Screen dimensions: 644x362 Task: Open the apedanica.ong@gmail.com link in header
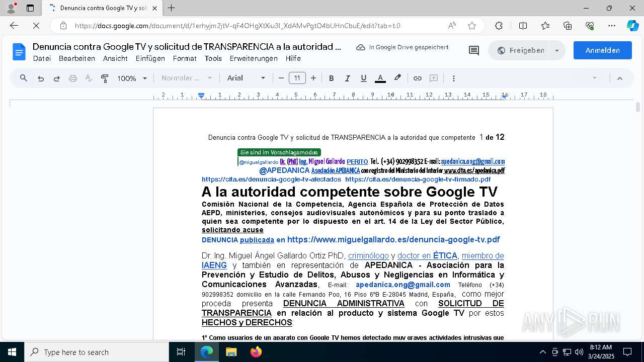point(473,161)
